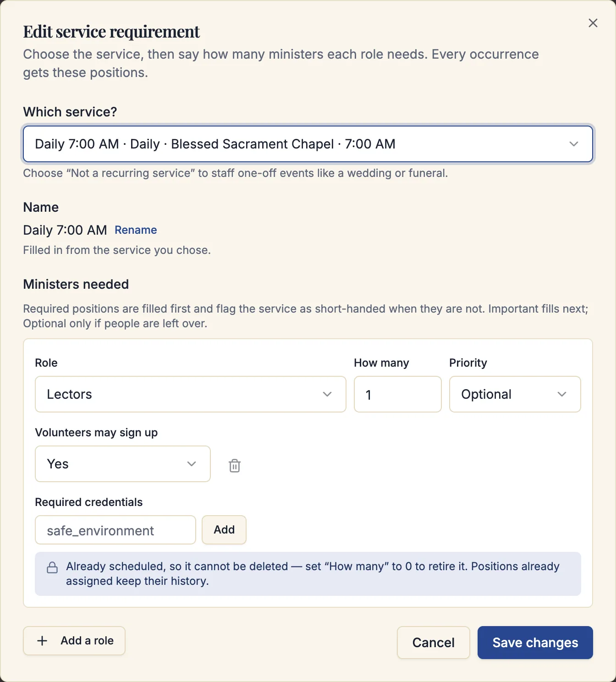Image resolution: width=616 pixels, height=682 pixels.
Task: Click the already scheduled notice banner
Action: click(x=308, y=574)
